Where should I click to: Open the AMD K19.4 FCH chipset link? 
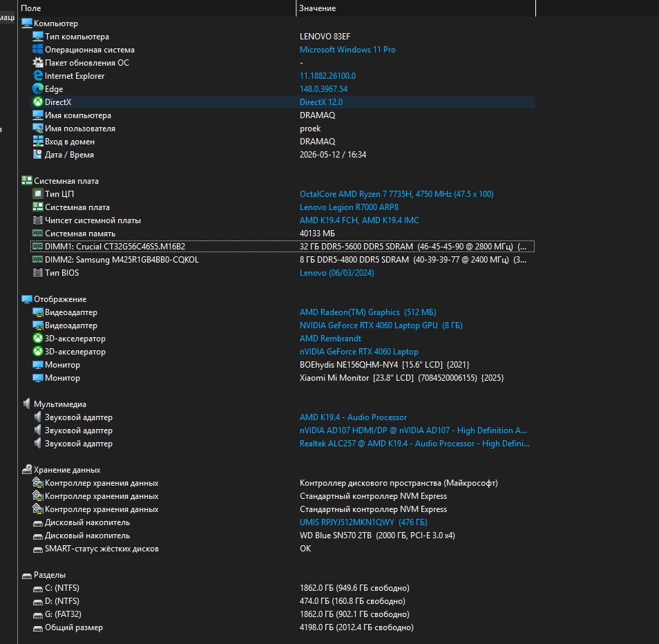tap(359, 220)
